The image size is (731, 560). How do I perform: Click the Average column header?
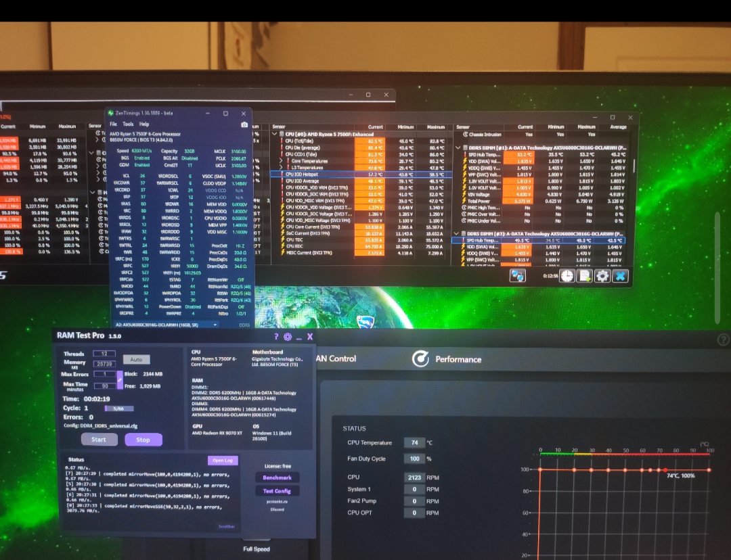coord(618,126)
